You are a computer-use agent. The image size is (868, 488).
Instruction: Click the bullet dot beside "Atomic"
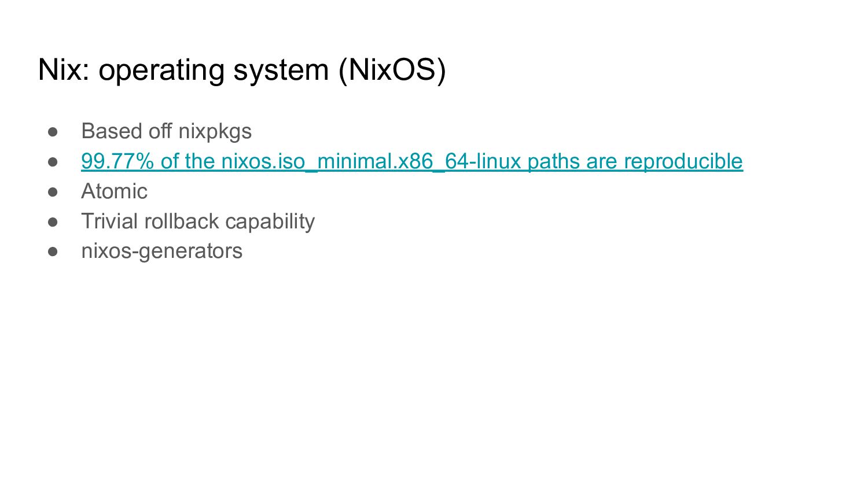(53, 192)
